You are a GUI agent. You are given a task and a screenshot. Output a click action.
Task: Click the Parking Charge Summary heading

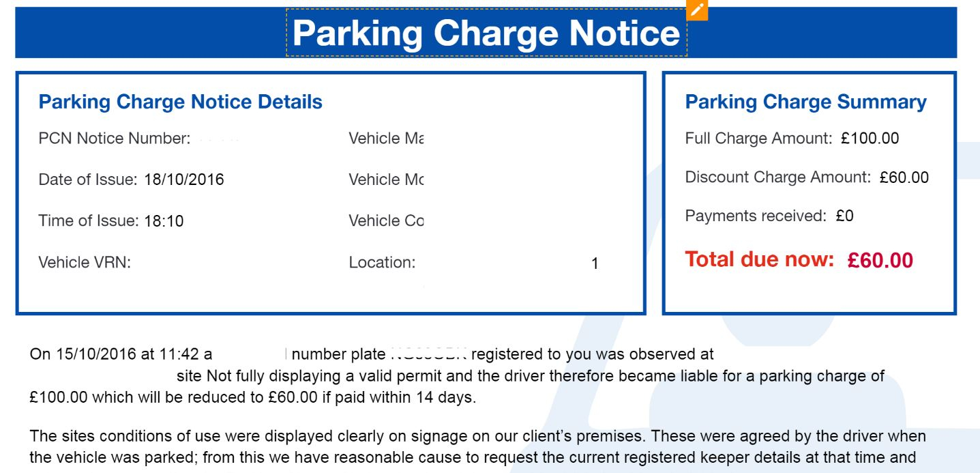point(805,102)
